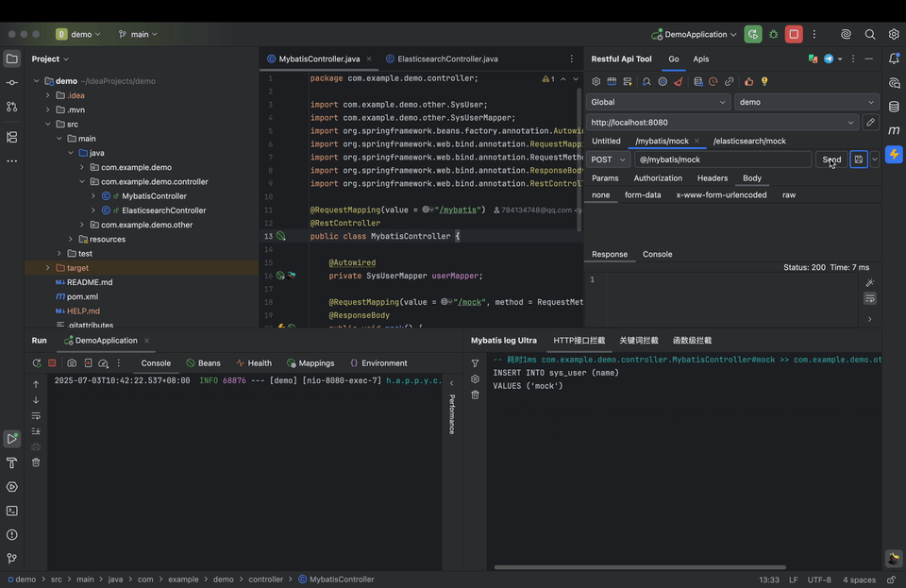Clear output with trash icon in Run console
Screen dimensions: 906x588
coord(35,462)
